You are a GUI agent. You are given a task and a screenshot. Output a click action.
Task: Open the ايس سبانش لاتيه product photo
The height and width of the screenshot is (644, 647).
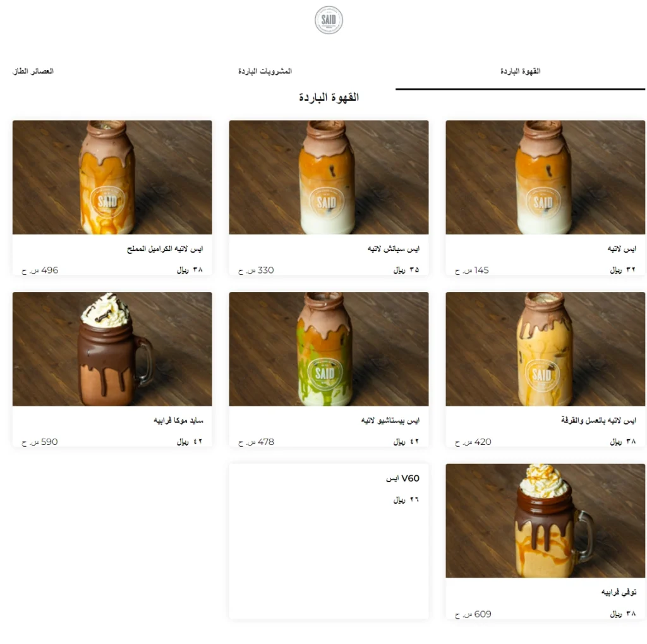click(x=329, y=177)
